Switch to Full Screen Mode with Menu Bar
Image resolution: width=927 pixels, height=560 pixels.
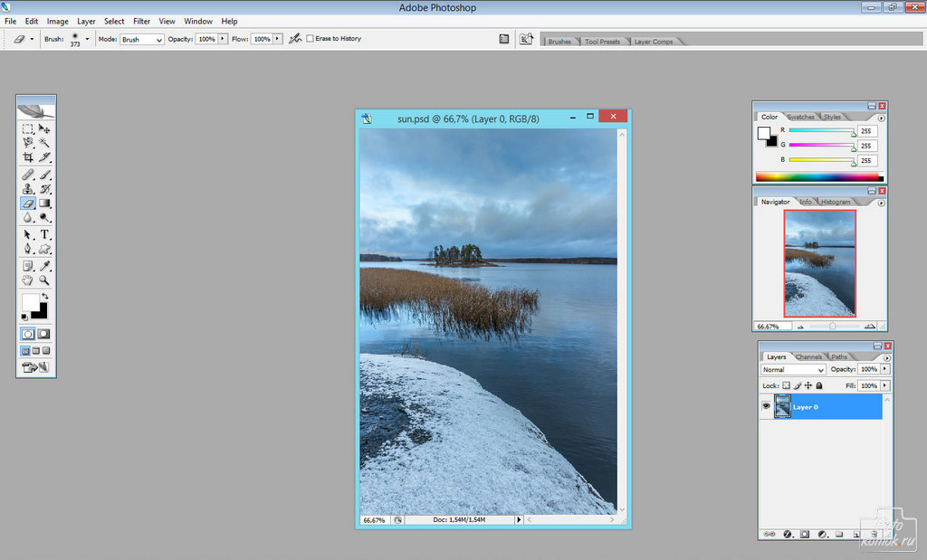coord(35,351)
